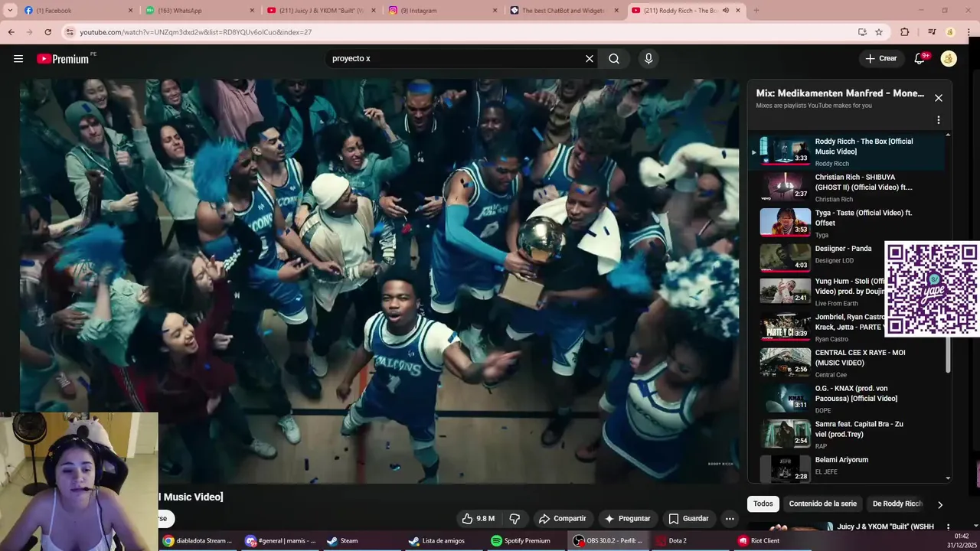
Task: Share video with Compartir button
Action: pos(563,518)
